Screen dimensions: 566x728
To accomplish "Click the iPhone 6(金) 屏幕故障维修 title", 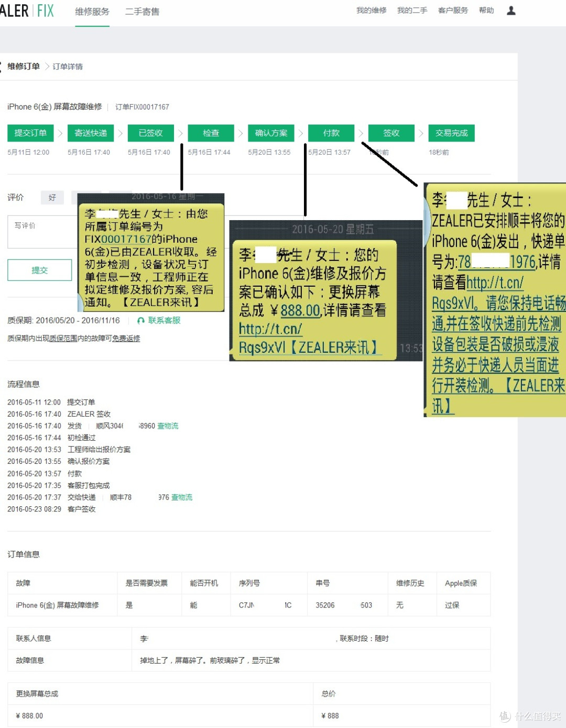I will (55, 106).
